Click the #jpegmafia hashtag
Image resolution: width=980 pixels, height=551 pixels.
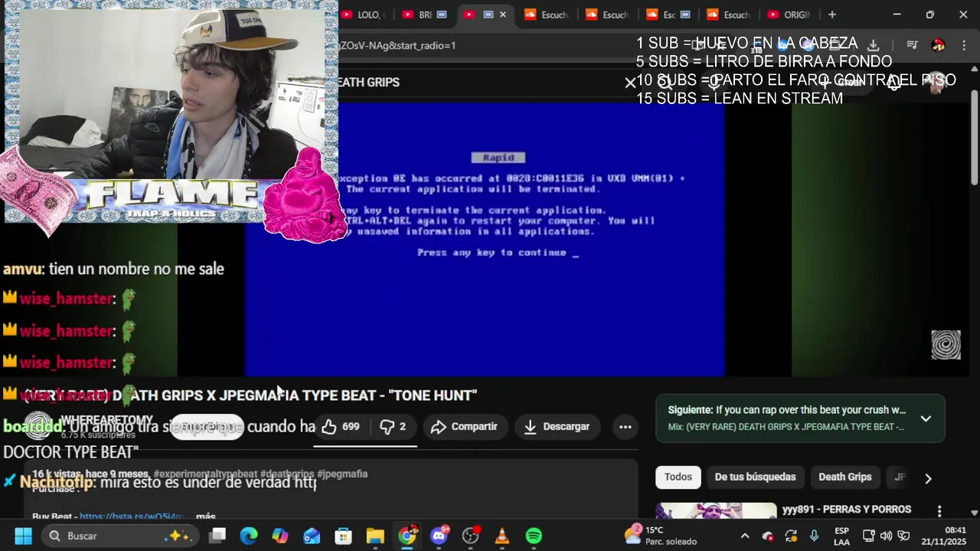click(x=342, y=474)
